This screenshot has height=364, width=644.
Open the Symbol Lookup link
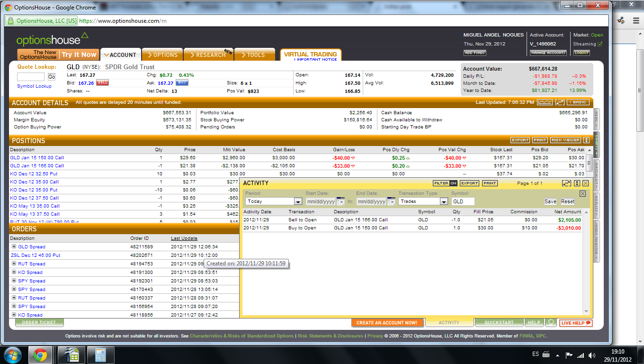[x=34, y=86]
